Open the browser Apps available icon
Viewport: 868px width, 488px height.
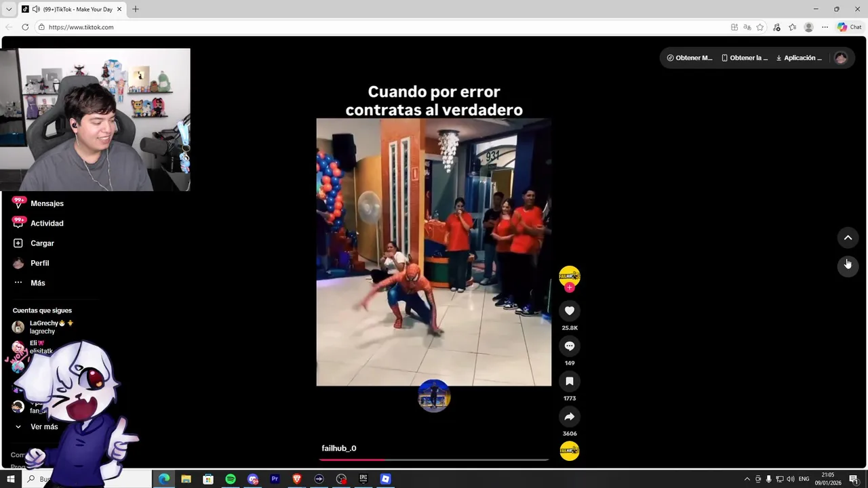click(x=734, y=27)
